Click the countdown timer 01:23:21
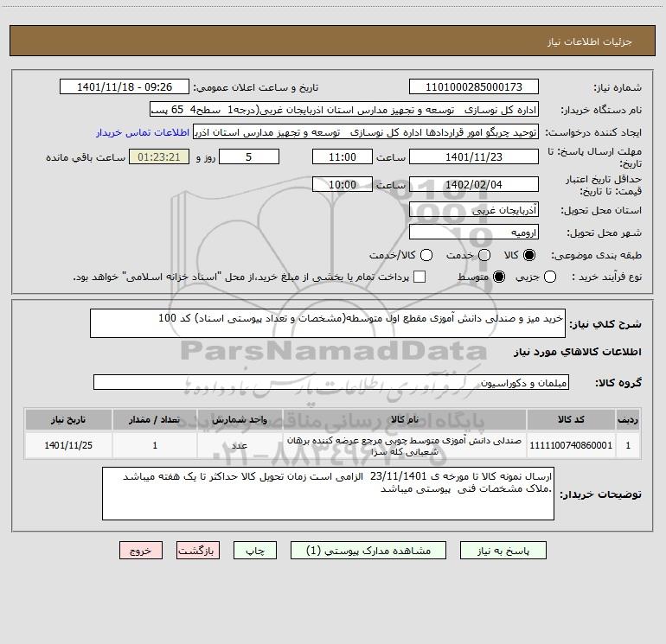This screenshot has height=644, width=666. pos(159,156)
